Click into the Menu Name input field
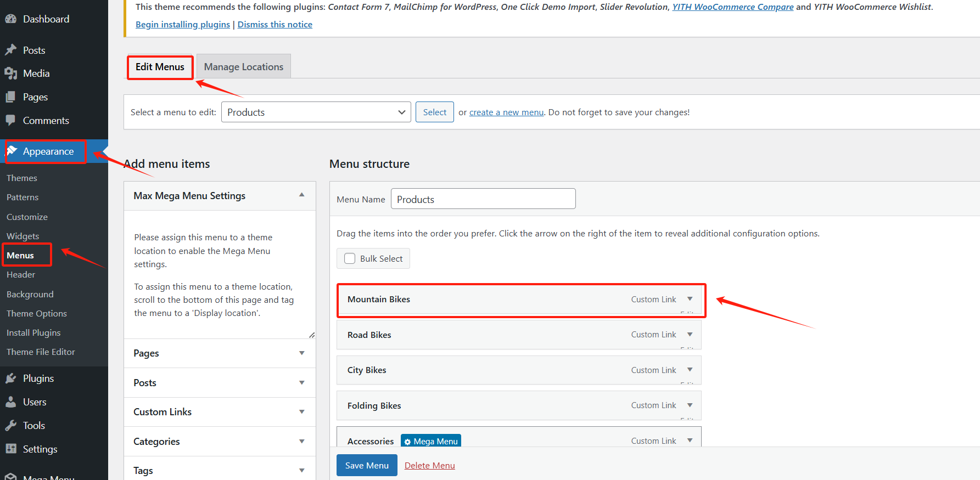This screenshot has width=980, height=480. [483, 199]
